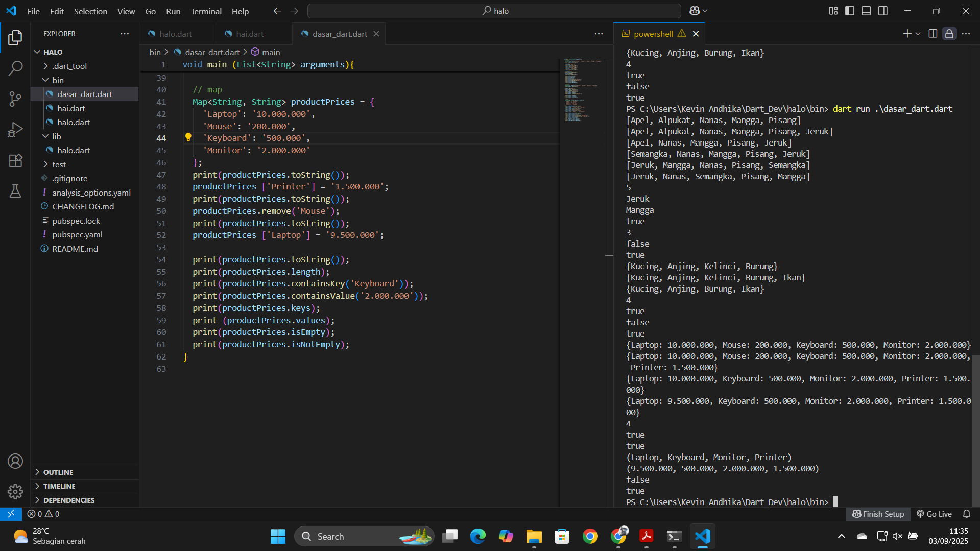Open Source Control view
980x551 pixels.
click(x=15, y=99)
